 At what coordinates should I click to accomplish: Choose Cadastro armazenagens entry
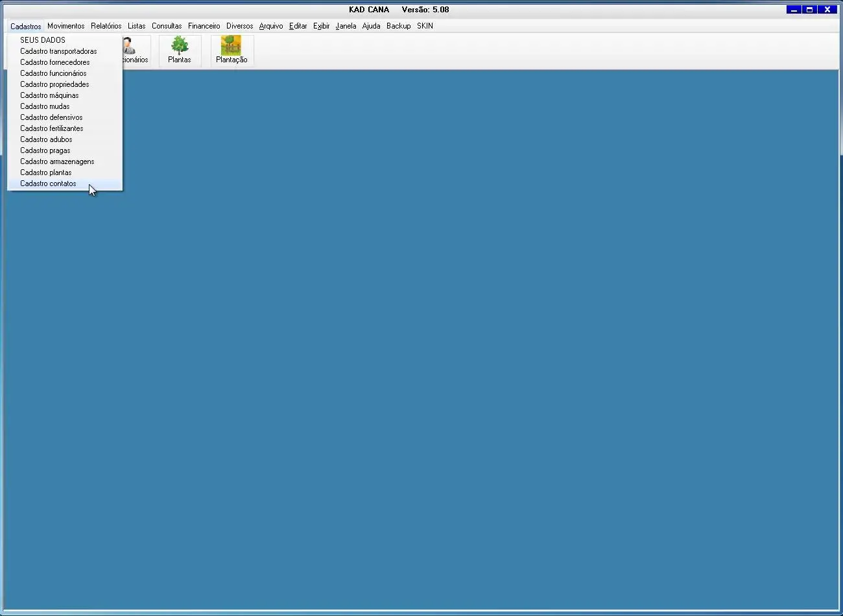click(x=65, y=161)
